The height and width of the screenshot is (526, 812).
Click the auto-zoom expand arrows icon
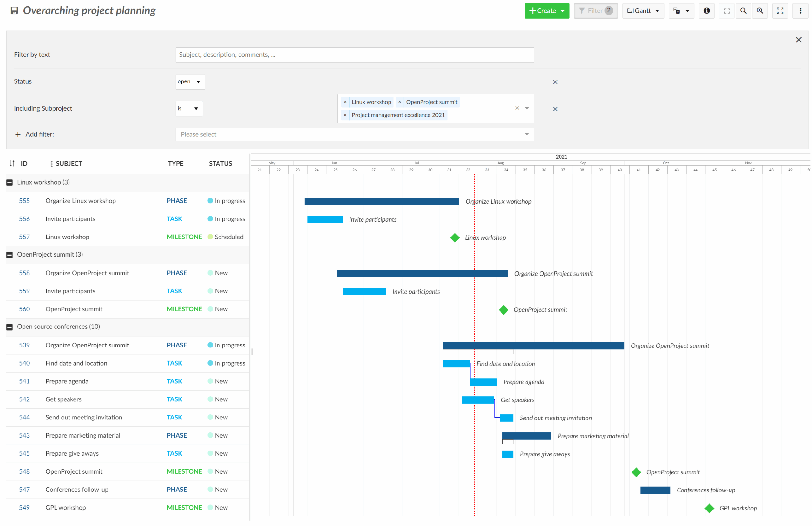(780, 10)
